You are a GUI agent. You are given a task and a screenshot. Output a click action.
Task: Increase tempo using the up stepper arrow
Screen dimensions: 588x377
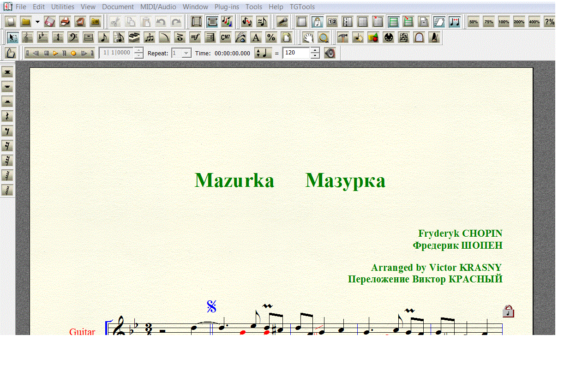pyautogui.click(x=315, y=50)
